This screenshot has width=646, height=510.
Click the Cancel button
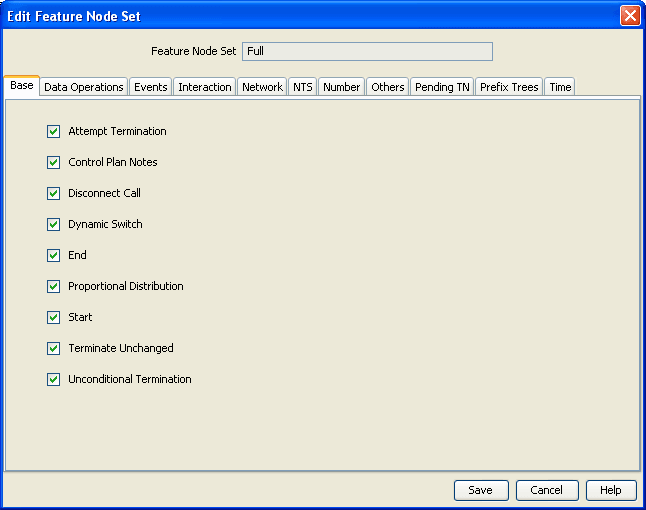point(547,490)
